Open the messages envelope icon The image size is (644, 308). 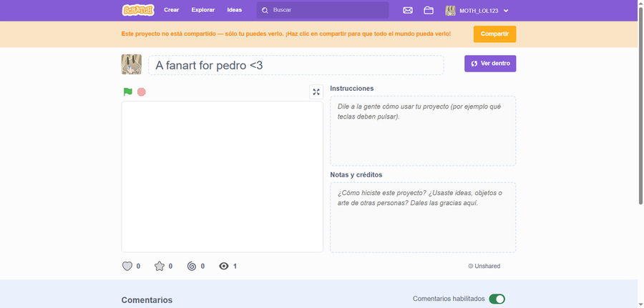[x=407, y=10]
